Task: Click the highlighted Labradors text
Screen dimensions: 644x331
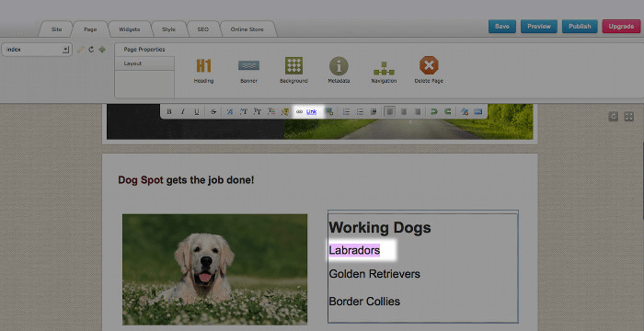Action: (x=354, y=250)
